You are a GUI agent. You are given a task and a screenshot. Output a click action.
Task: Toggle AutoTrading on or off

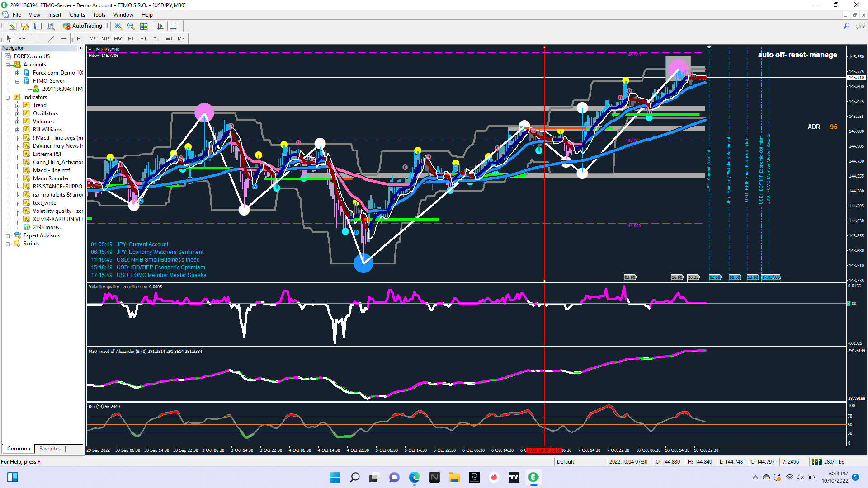click(x=83, y=26)
